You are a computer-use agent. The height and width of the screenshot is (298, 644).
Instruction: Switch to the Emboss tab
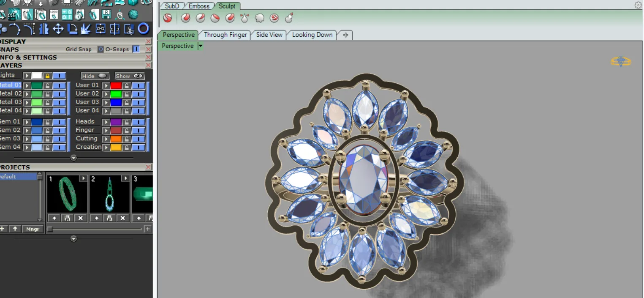click(x=199, y=6)
